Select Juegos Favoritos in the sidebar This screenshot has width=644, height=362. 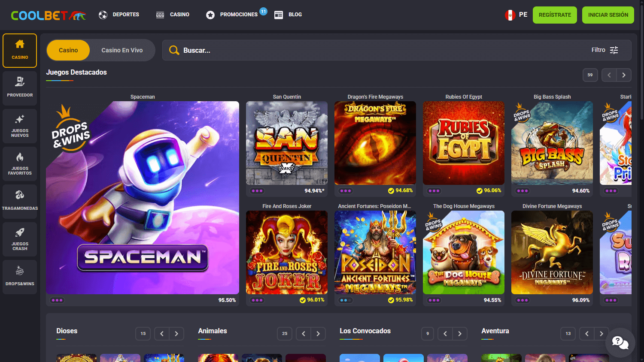tap(19, 163)
